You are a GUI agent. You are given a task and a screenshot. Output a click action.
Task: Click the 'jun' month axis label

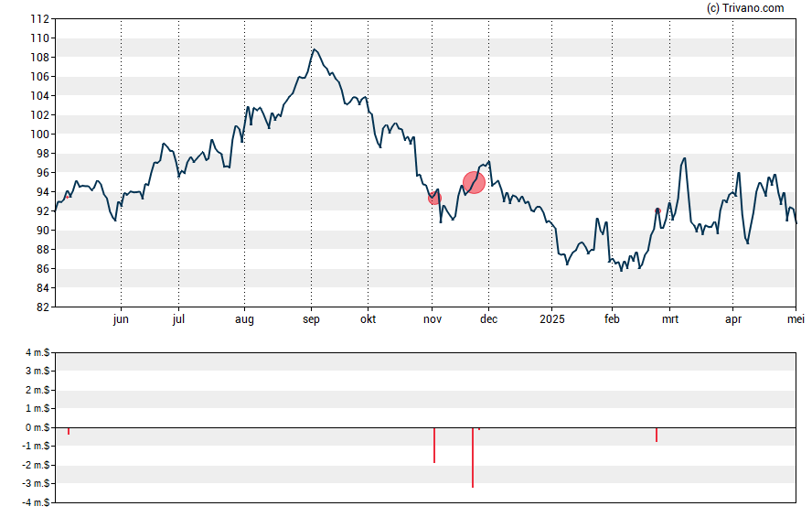coord(121,319)
